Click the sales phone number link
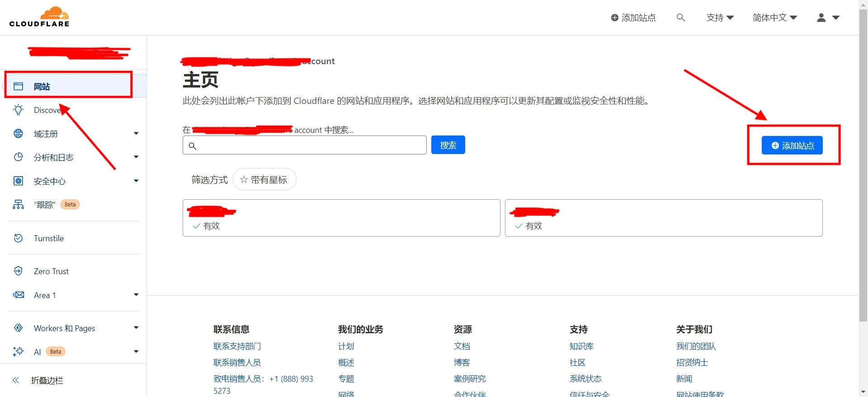This screenshot has width=868, height=397. pyautogui.click(x=263, y=385)
